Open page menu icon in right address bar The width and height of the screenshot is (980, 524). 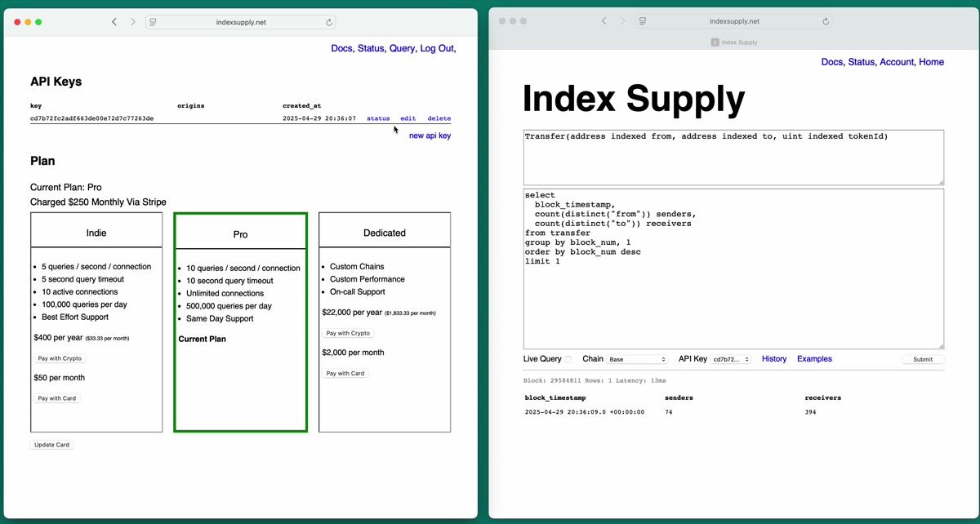point(643,21)
